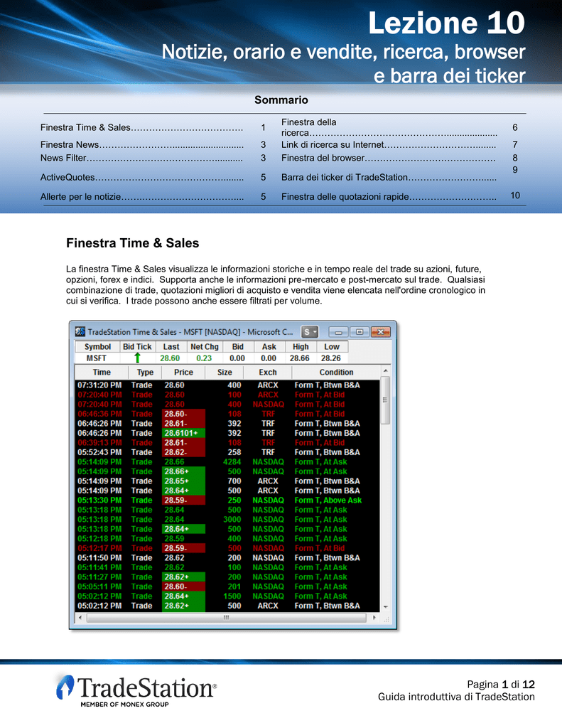Close the Time & Sales window
This screenshot has height=728, width=562.
[x=381, y=331]
